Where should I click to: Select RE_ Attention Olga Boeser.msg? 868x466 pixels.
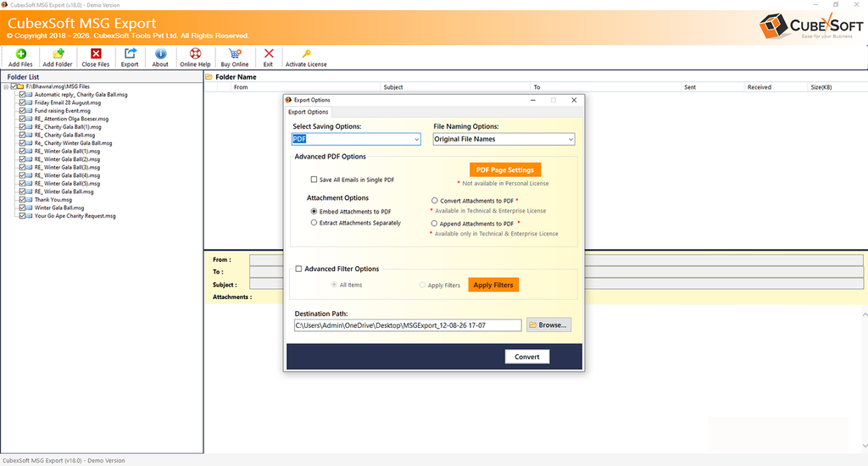click(x=71, y=119)
